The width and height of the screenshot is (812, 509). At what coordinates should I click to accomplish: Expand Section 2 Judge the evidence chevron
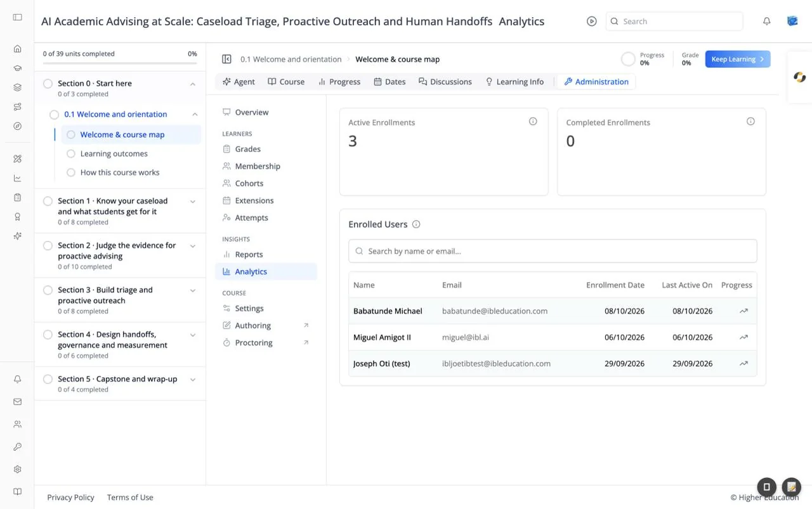pyautogui.click(x=193, y=246)
